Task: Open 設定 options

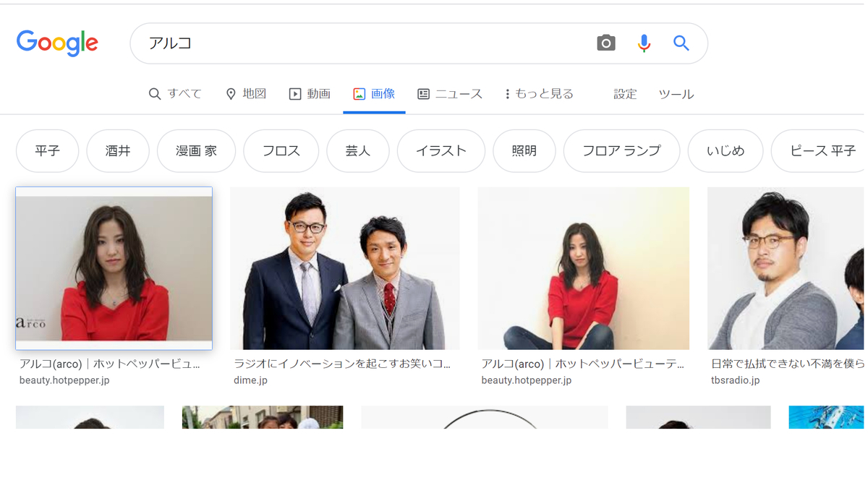Action: point(625,94)
